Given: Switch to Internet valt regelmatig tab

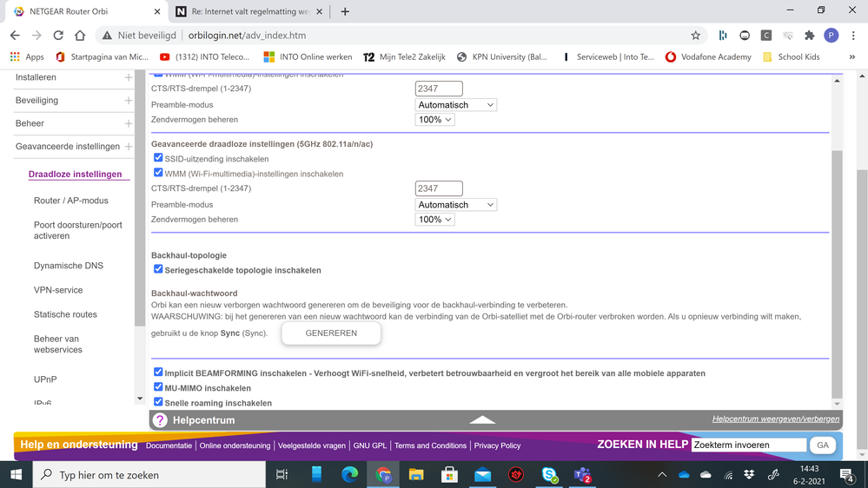Looking at the screenshot, I should [x=249, y=11].
